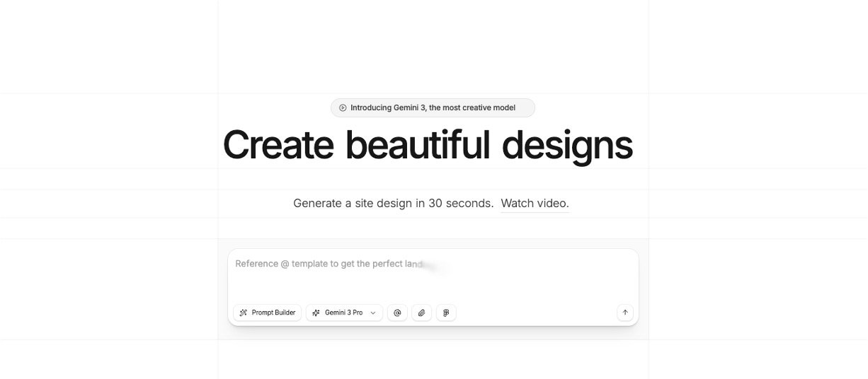The width and height of the screenshot is (868, 379).
Task: Open the Figma import icon
Action: click(x=446, y=313)
